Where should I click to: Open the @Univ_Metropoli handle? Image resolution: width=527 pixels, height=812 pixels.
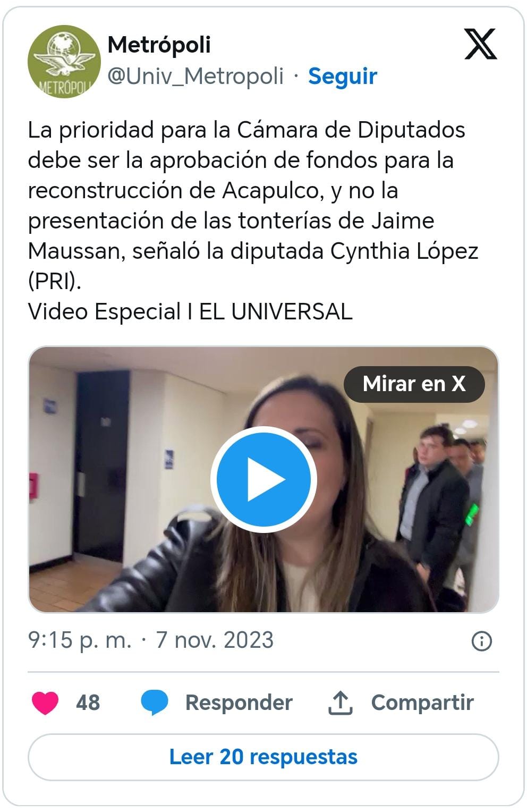pyautogui.click(x=195, y=76)
